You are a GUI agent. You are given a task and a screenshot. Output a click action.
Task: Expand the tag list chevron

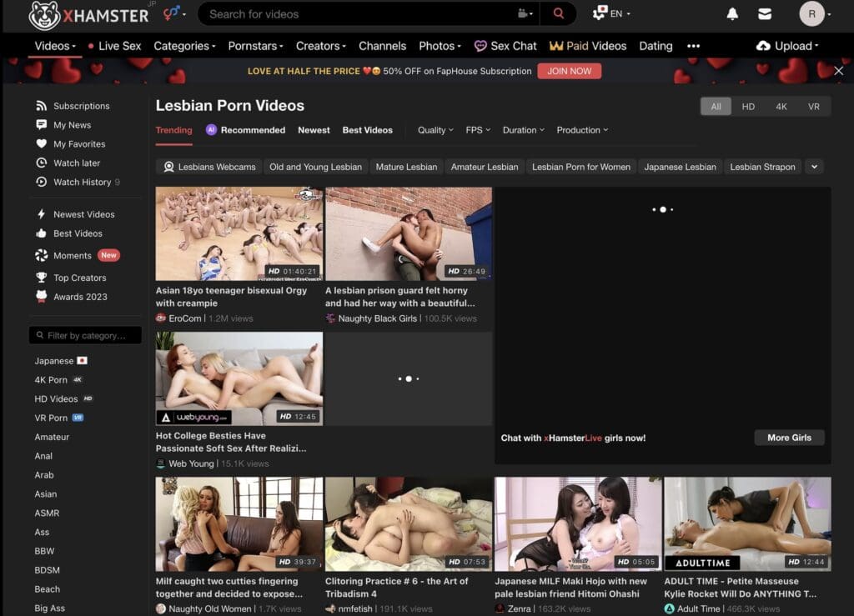(815, 167)
